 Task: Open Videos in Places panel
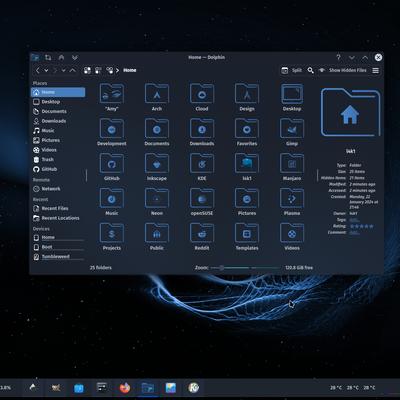[58, 150]
